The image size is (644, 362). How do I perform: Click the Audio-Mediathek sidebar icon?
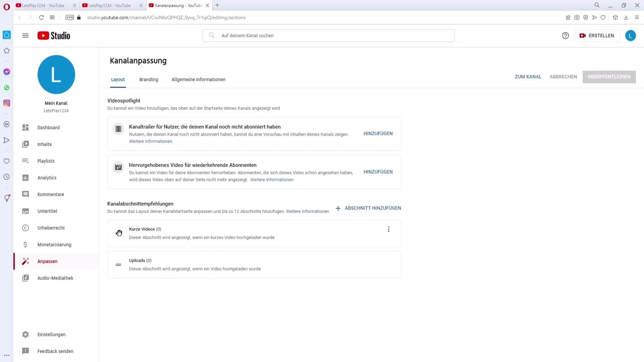pos(25,278)
